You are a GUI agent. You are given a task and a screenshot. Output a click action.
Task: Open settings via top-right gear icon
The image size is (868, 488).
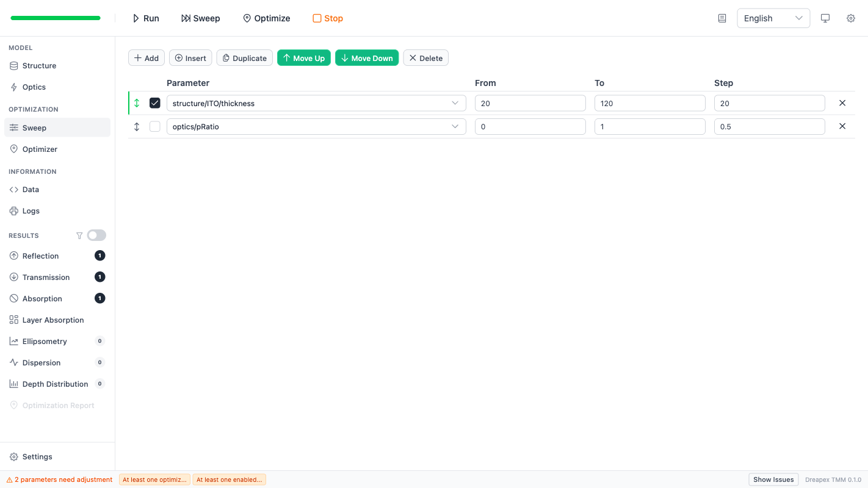(x=851, y=18)
